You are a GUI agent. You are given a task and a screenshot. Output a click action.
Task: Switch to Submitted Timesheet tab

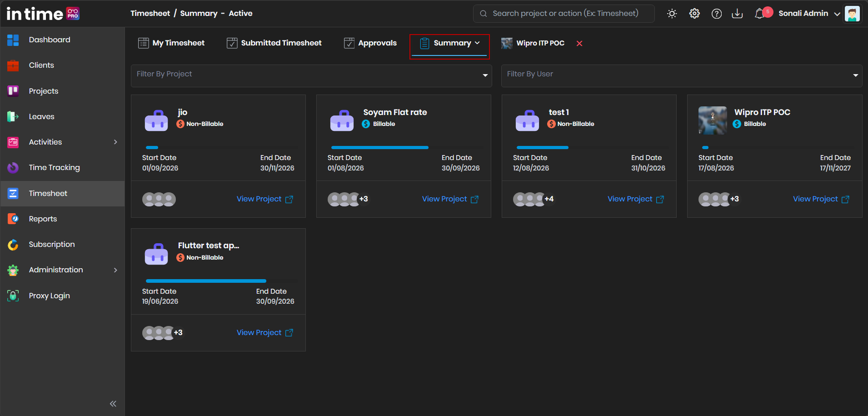274,43
